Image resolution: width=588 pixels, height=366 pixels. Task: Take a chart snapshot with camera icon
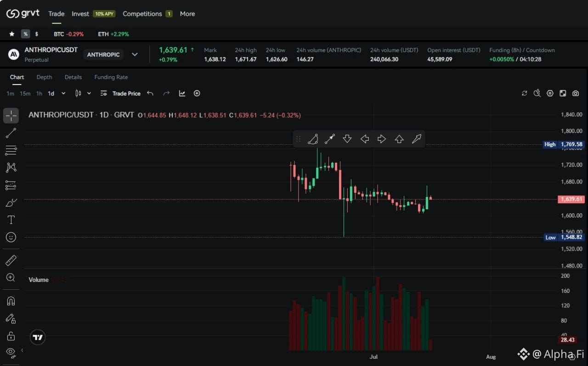576,93
